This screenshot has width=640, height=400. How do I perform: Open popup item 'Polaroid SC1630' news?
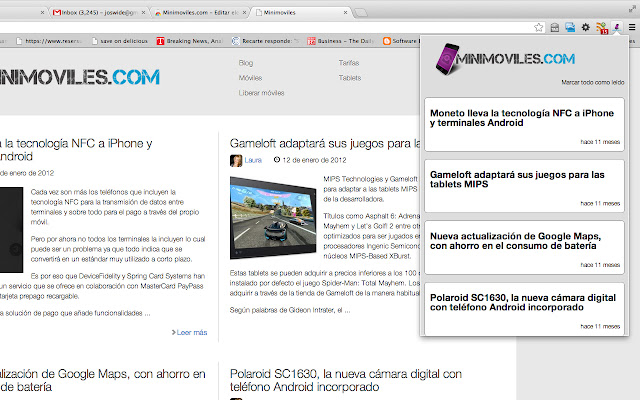pyautogui.click(x=524, y=309)
